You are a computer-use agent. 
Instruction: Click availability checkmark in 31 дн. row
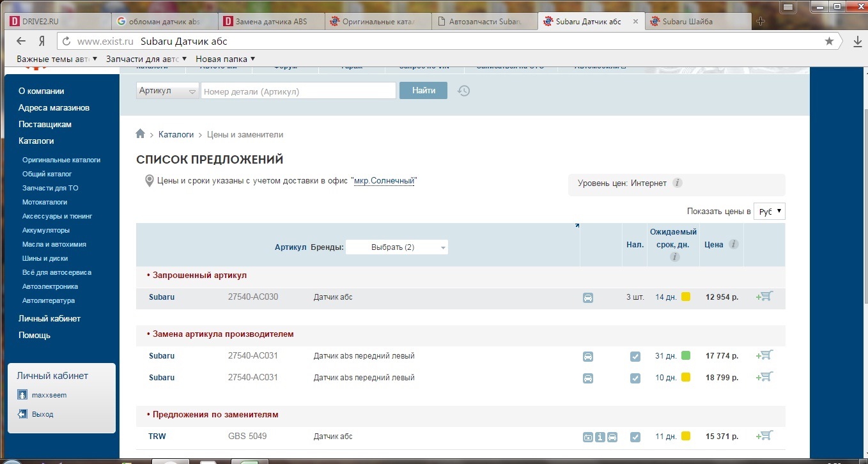635,357
